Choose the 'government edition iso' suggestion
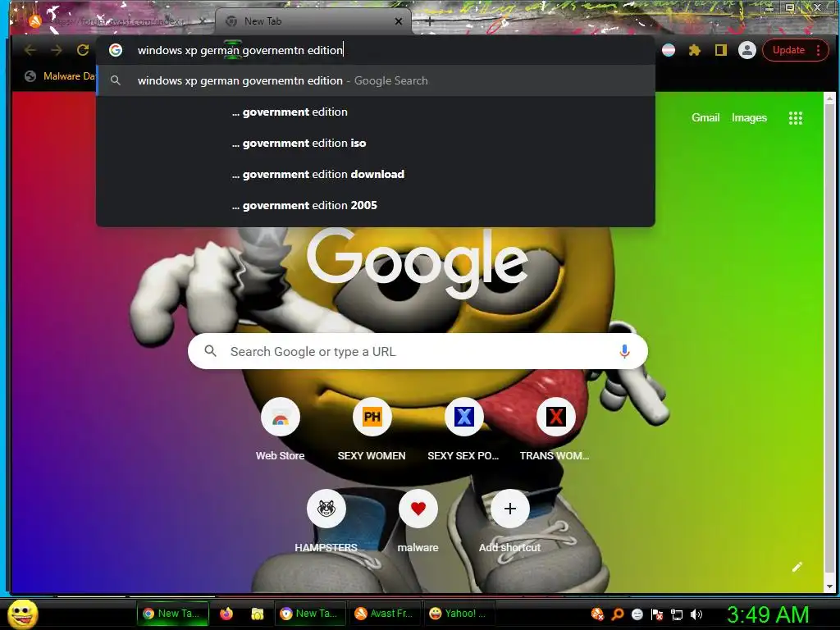This screenshot has height=630, width=840. (x=376, y=143)
